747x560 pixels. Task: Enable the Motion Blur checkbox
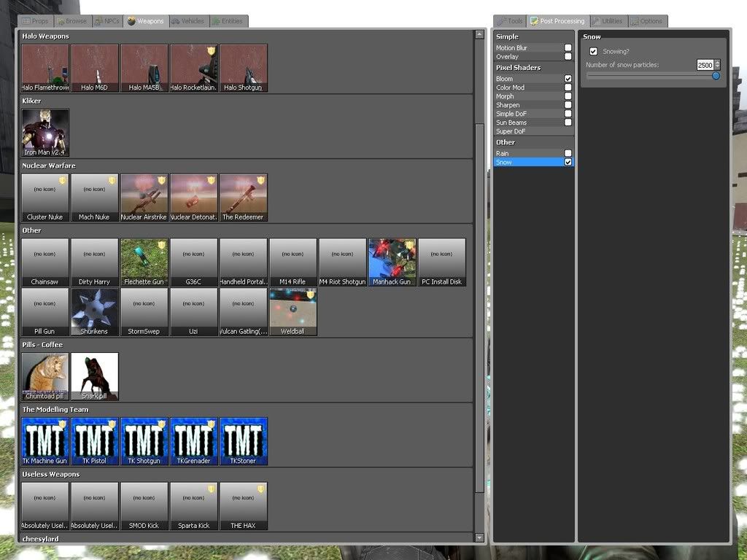[568, 48]
